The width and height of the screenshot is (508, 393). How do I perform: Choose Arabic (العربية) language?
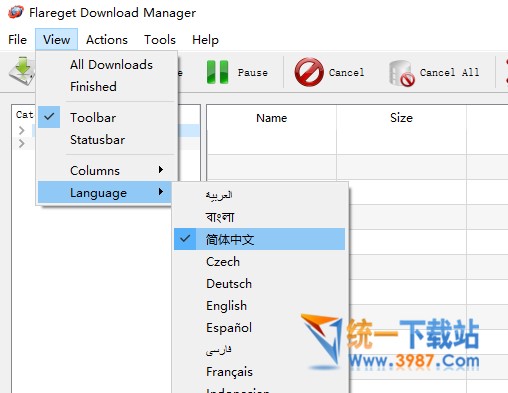pyautogui.click(x=259, y=195)
